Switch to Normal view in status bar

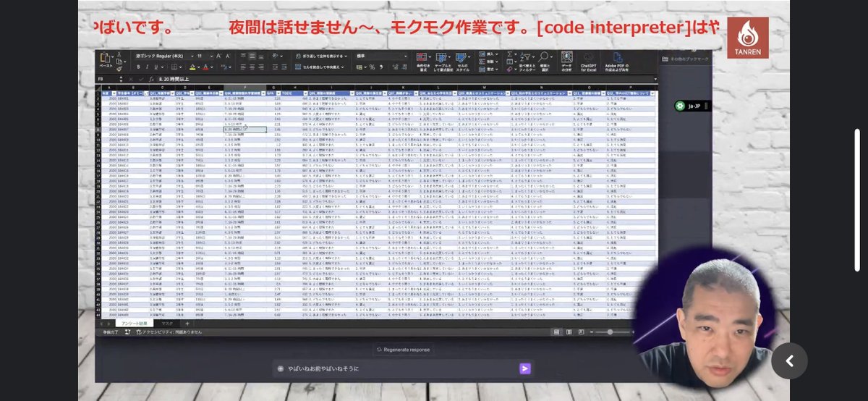tap(556, 332)
